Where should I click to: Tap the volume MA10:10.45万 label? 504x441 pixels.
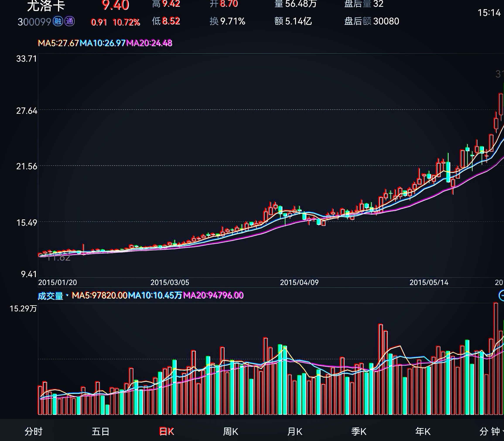tap(155, 295)
